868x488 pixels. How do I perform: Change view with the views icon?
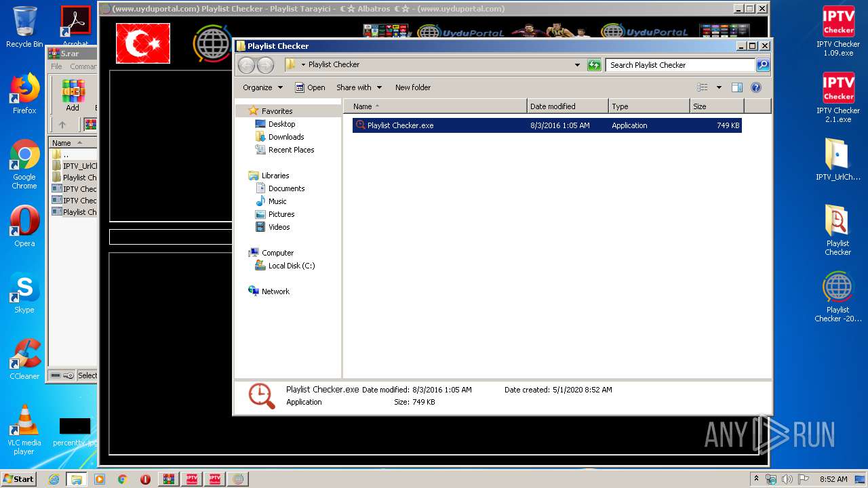coord(703,87)
